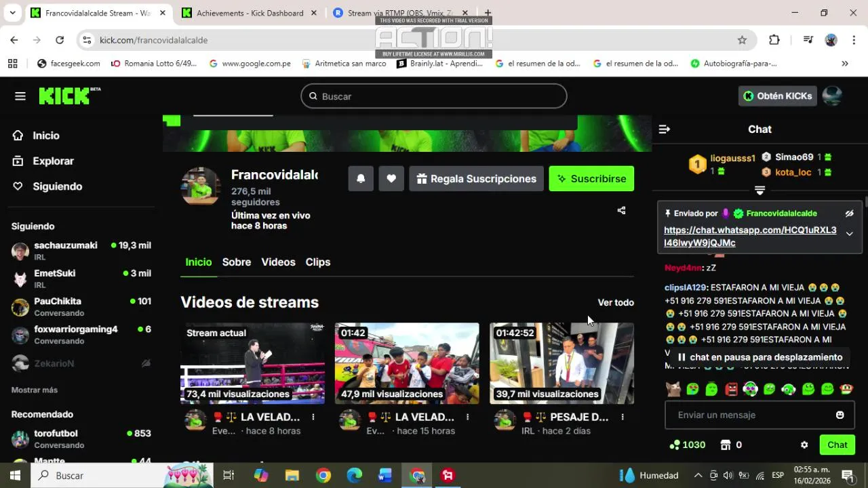Viewport: 868px width, 488px height.
Task: Launch Microsoft Edge from the taskbar
Action: [355, 475]
